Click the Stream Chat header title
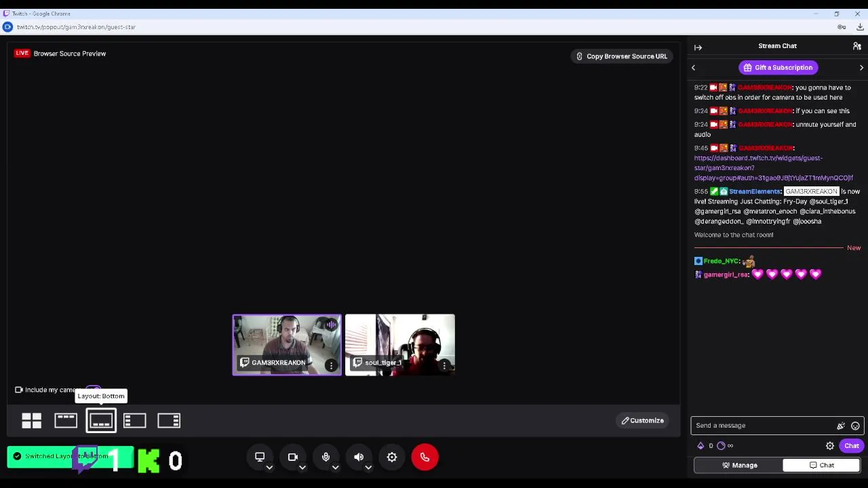This screenshot has width=868, height=488. pos(777,46)
